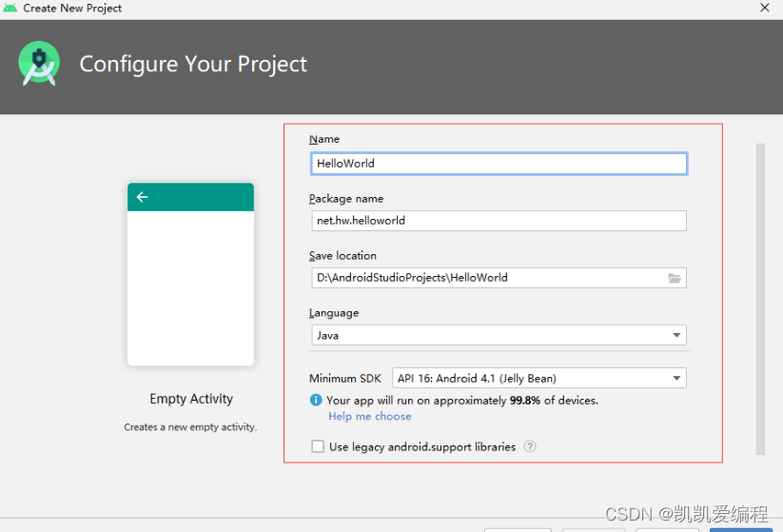Open the folder browse icon in Save location
783x532 pixels.
pyautogui.click(x=675, y=278)
